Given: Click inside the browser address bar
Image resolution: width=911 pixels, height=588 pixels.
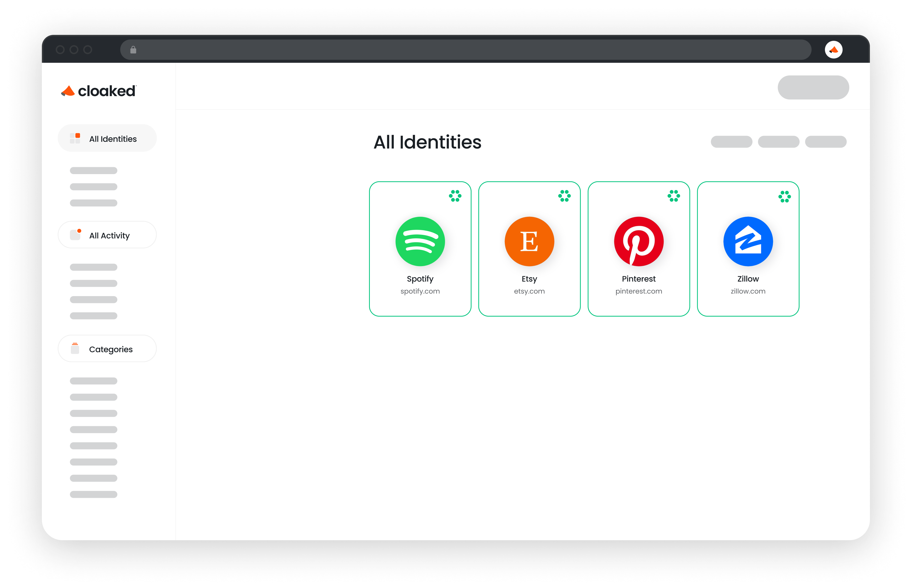Looking at the screenshot, I should click(458, 49).
